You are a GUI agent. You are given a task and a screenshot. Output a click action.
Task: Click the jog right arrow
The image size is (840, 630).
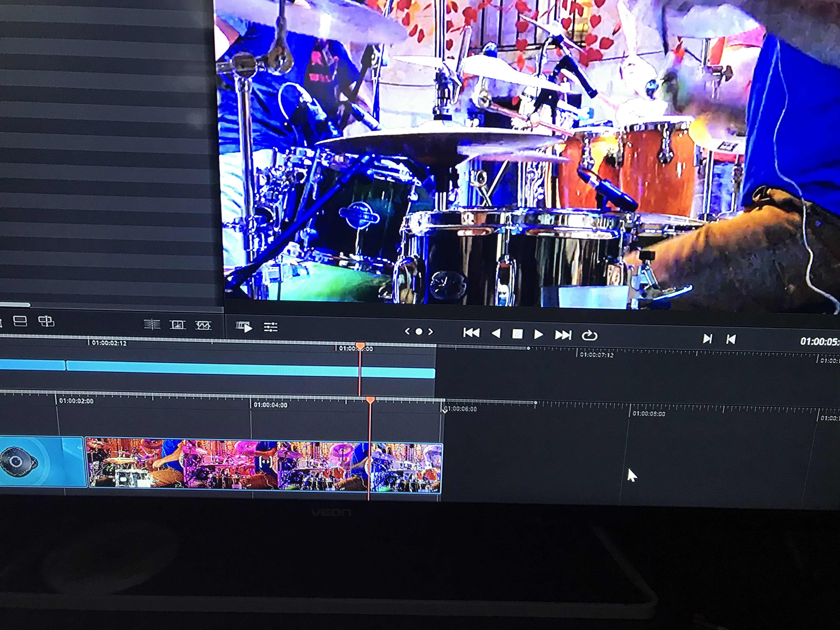[430, 332]
